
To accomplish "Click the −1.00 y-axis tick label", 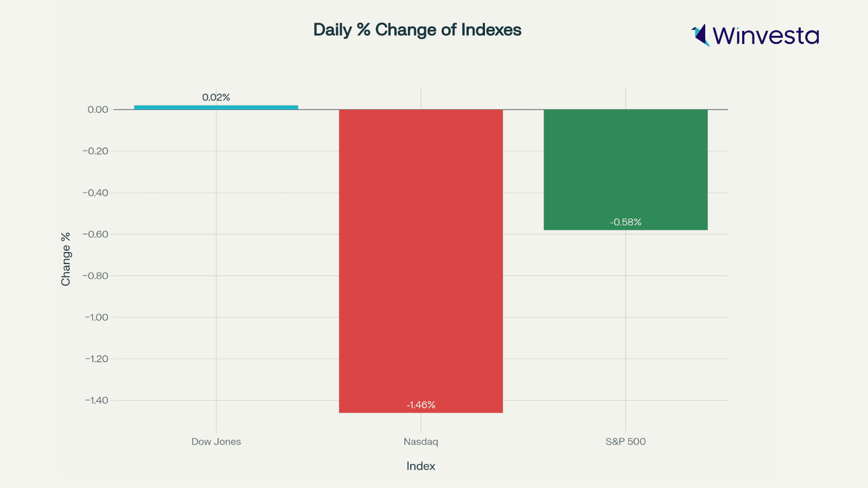I will coord(96,317).
